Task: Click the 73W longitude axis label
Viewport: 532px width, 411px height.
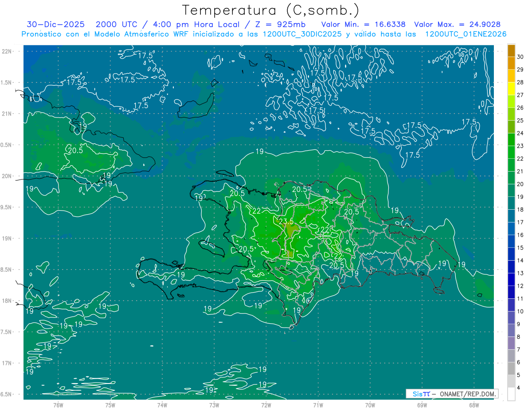Action: (x=214, y=405)
